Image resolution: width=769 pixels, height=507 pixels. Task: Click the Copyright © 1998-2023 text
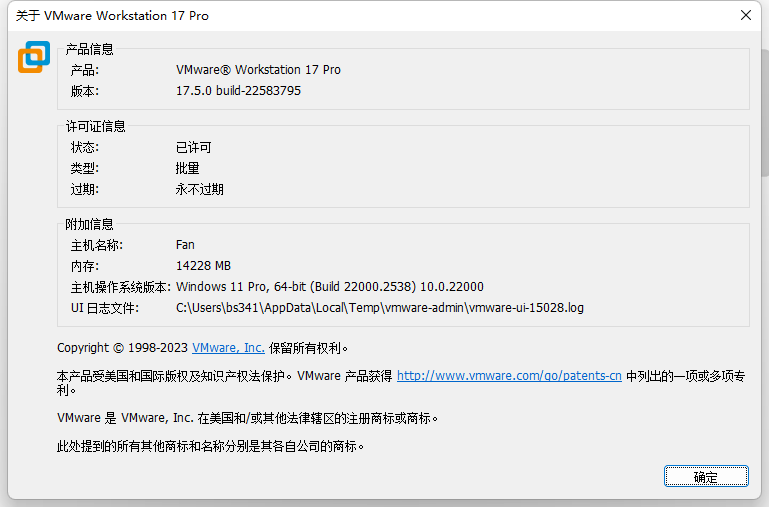pyautogui.click(x=122, y=348)
